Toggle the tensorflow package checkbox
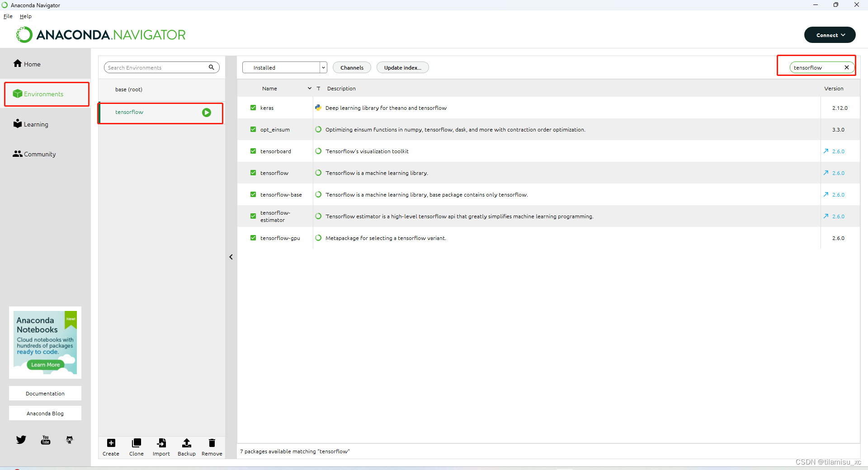The image size is (868, 470). click(x=253, y=173)
